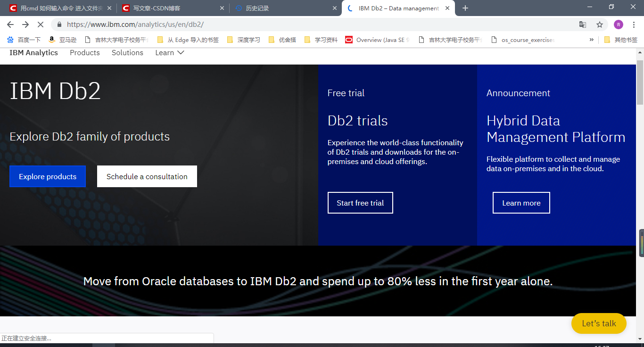Expand the Learn navigation dropdown
The height and width of the screenshot is (347, 644).
point(169,52)
